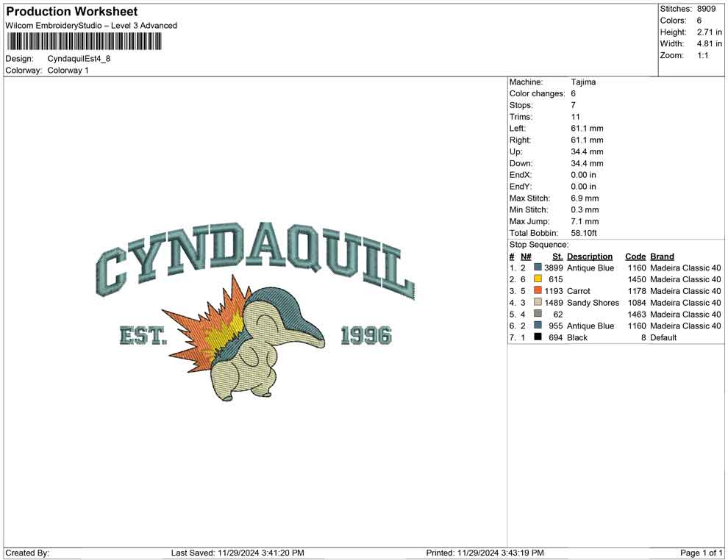Click the Height value 2.71 in
Image resolution: width=728 pixels, height=560 pixels.
coord(710,32)
